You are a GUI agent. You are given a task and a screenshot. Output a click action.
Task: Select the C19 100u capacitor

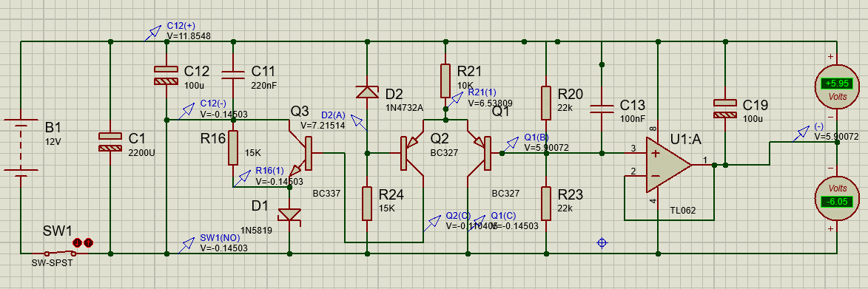tap(724, 109)
